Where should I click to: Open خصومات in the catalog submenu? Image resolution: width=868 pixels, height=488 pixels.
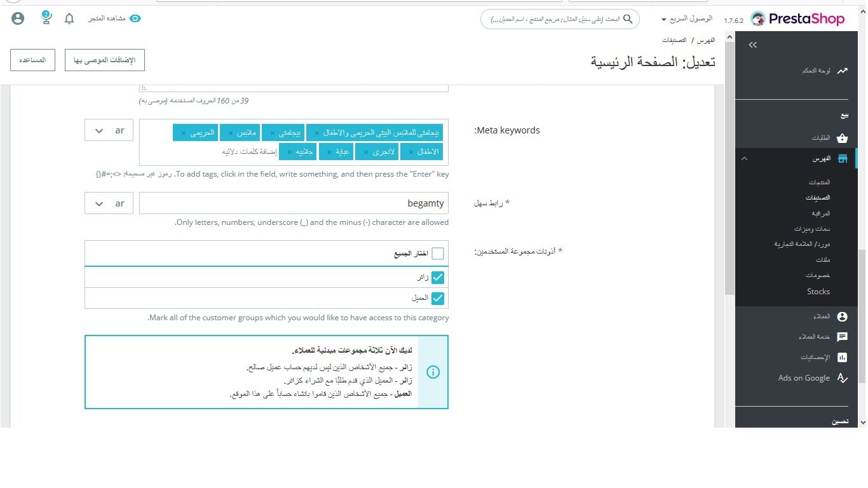pos(818,275)
